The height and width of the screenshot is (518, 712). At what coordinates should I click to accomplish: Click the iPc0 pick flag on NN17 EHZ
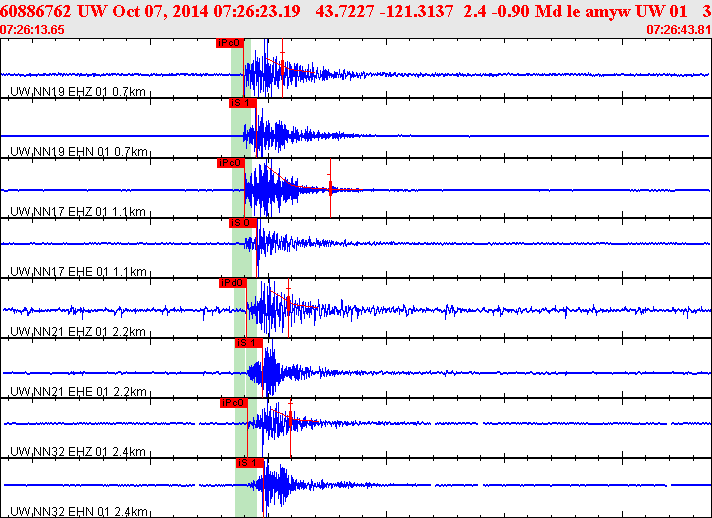click(231, 163)
